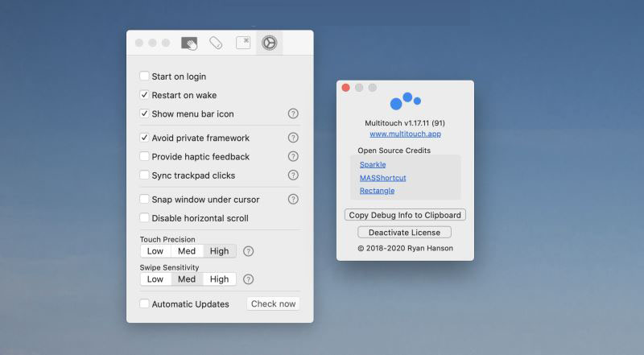644x355 pixels.
Task: Open the trackpad gestures tab icon
Action: tap(189, 43)
